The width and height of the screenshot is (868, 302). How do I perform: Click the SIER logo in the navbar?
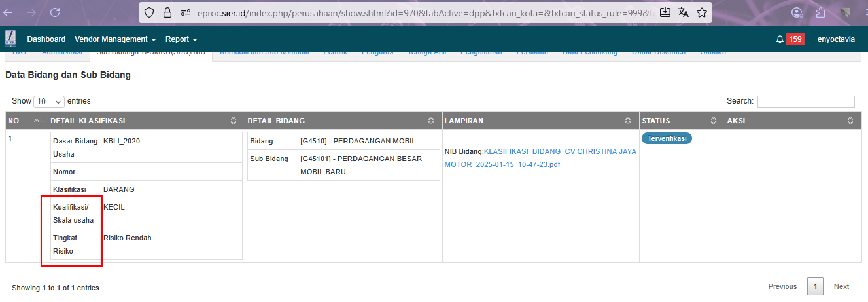point(11,39)
